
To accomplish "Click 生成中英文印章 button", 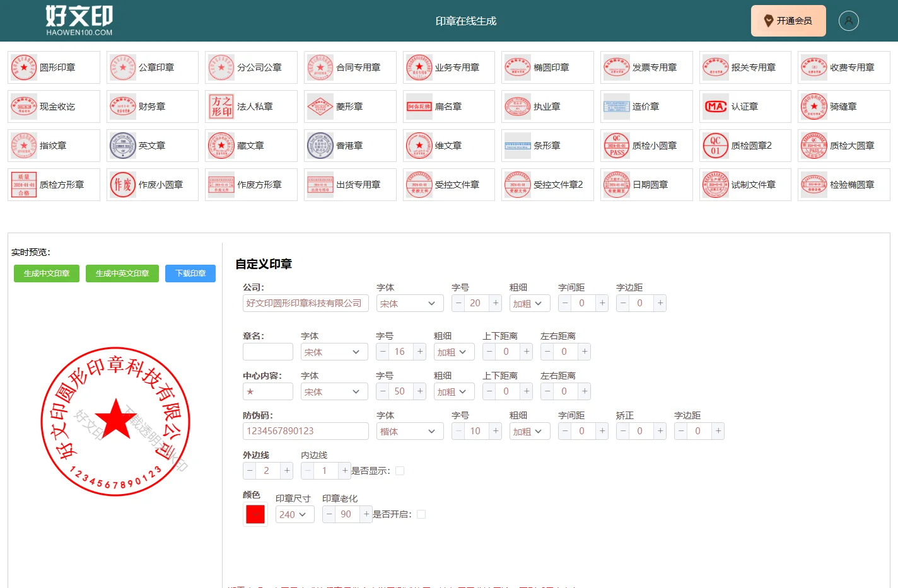I will click(x=122, y=274).
